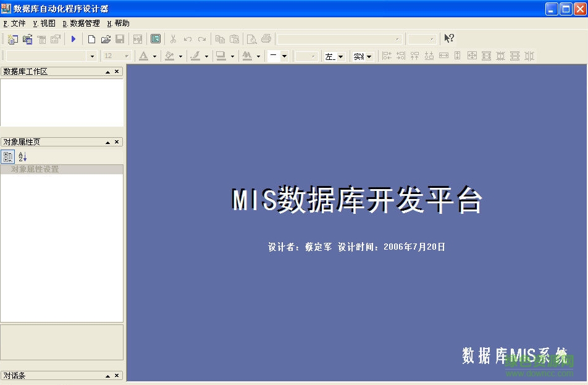Click the Cut scissors icon
588x385 pixels.
(172, 38)
